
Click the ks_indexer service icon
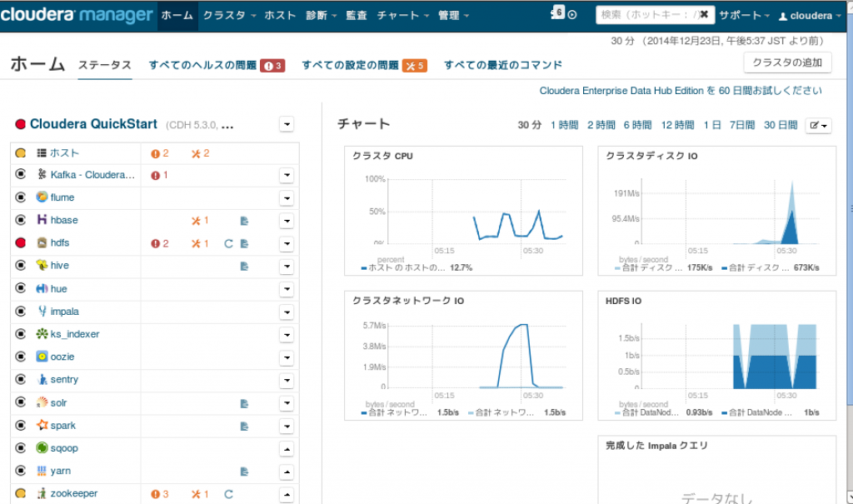click(42, 334)
